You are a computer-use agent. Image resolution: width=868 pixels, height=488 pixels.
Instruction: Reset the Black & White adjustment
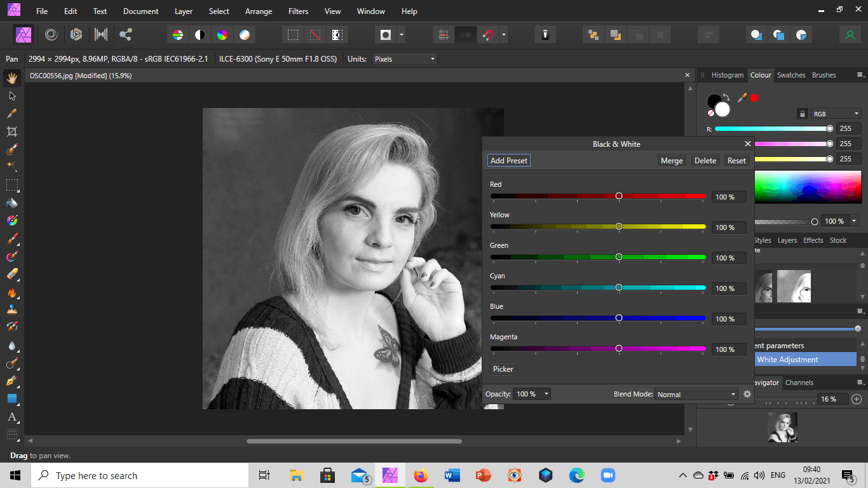click(x=736, y=160)
